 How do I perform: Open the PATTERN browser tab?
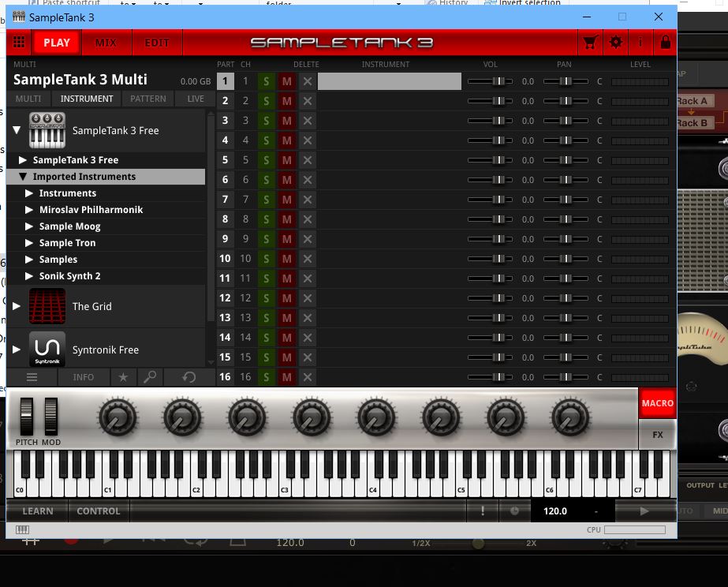(148, 99)
